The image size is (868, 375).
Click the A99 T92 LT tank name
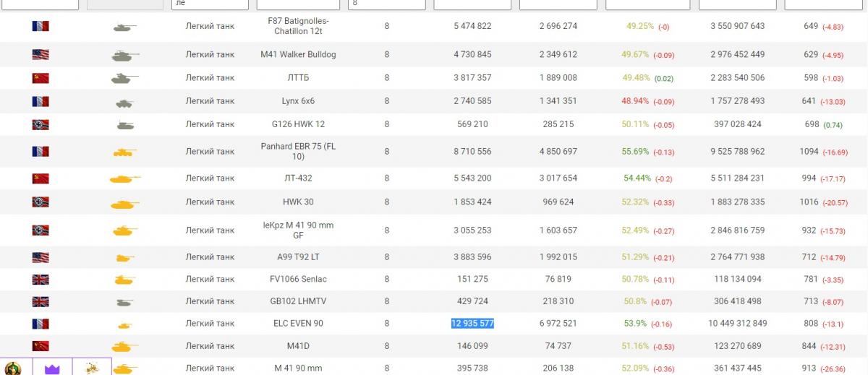click(298, 257)
